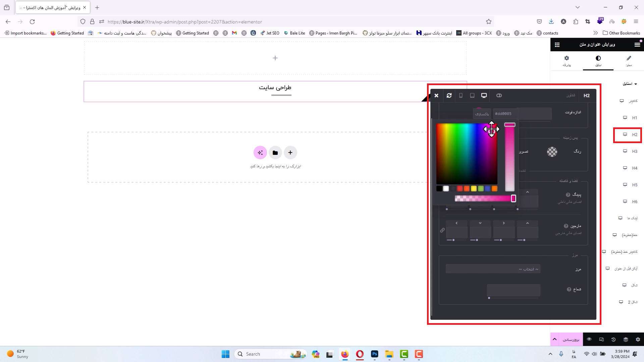Click the شعاع radius input field
This screenshot has height=362, width=644.
pyautogui.click(x=514, y=290)
